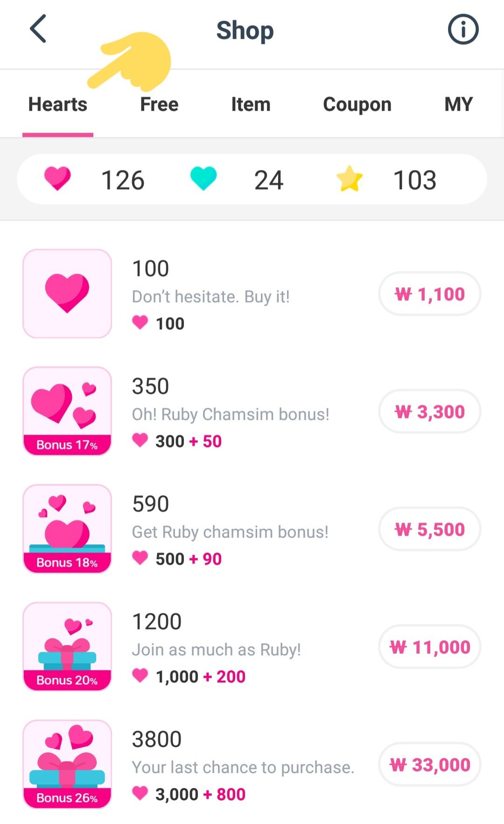Purchase 1200 hearts for ₩11,000
The width and height of the screenshot is (504, 824).
tap(429, 647)
